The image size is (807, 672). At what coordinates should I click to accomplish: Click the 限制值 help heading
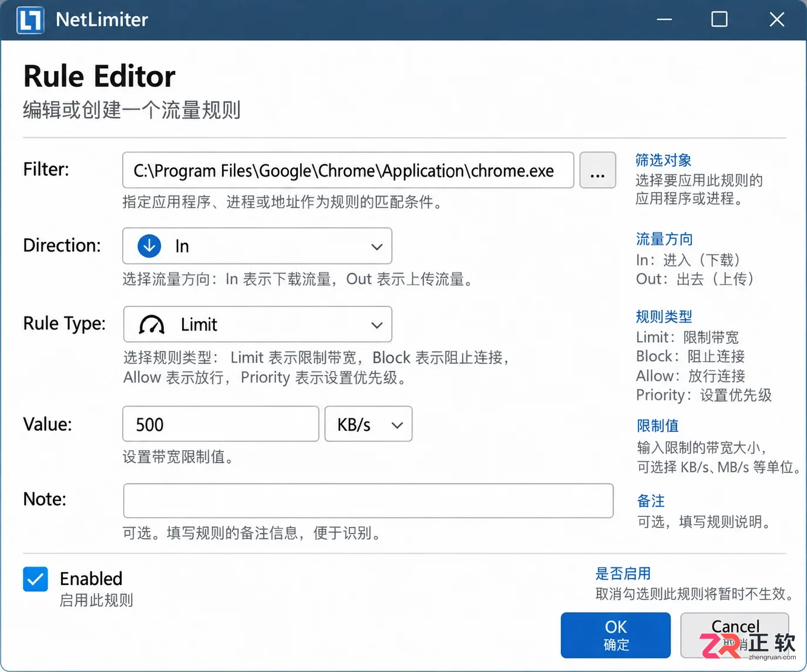(x=658, y=426)
